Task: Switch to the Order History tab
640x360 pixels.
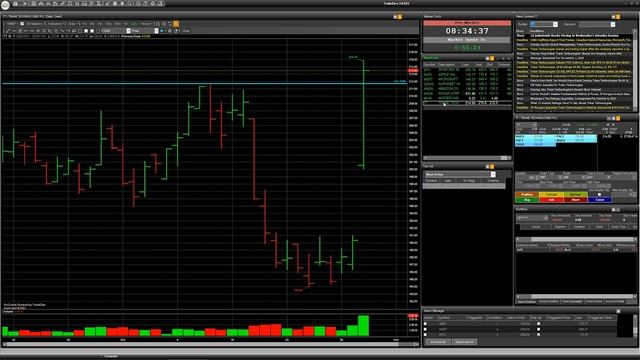Action: tap(594, 301)
